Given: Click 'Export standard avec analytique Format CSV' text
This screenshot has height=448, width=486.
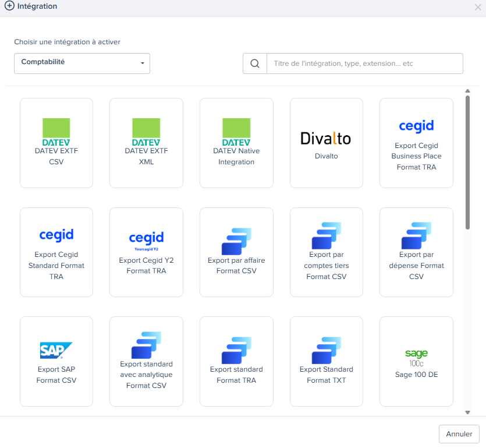Looking at the screenshot, I should click(x=146, y=375).
